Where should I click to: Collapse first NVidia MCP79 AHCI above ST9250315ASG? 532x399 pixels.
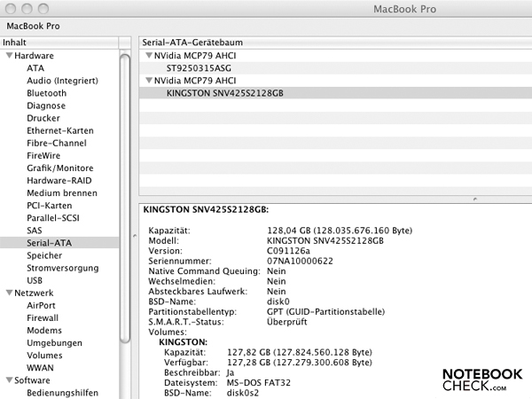(149, 55)
